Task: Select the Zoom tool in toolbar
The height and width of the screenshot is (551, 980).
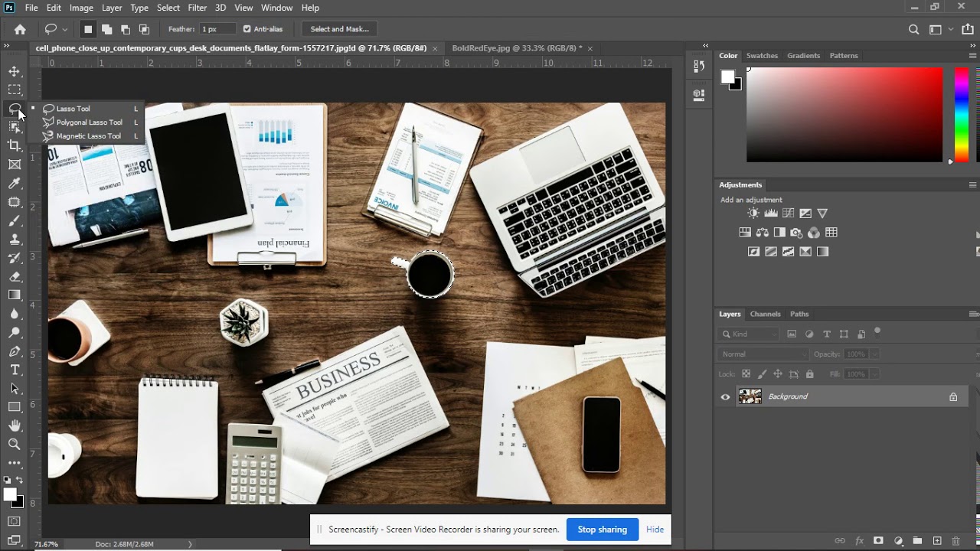Action: (15, 444)
